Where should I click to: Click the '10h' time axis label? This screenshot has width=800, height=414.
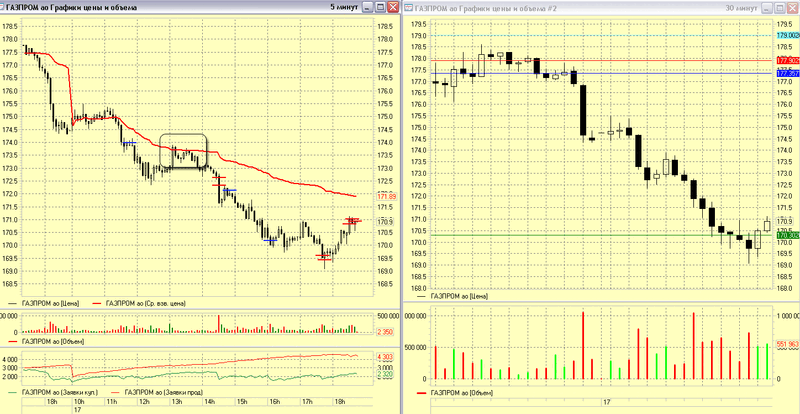(x=79, y=402)
